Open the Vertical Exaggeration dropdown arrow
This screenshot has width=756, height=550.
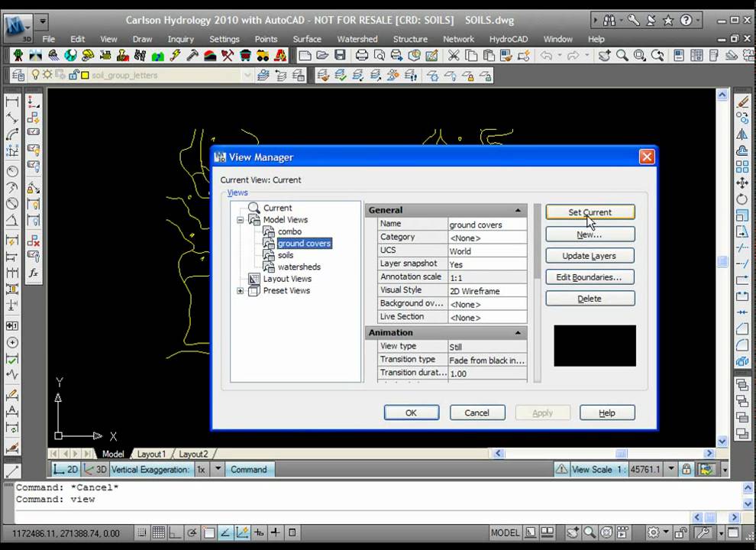(x=218, y=469)
